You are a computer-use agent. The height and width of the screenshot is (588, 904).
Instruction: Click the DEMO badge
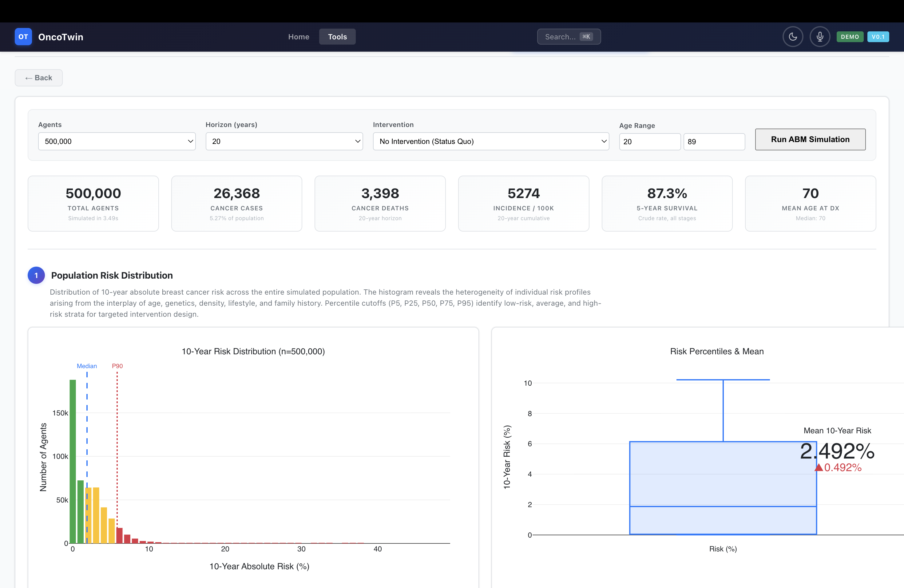tap(850, 37)
